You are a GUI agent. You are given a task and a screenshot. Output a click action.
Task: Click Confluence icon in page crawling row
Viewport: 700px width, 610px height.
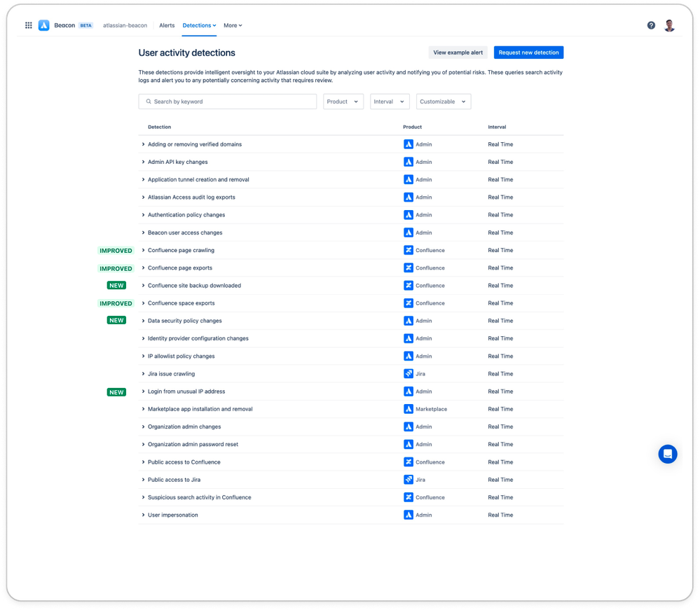pyautogui.click(x=409, y=250)
